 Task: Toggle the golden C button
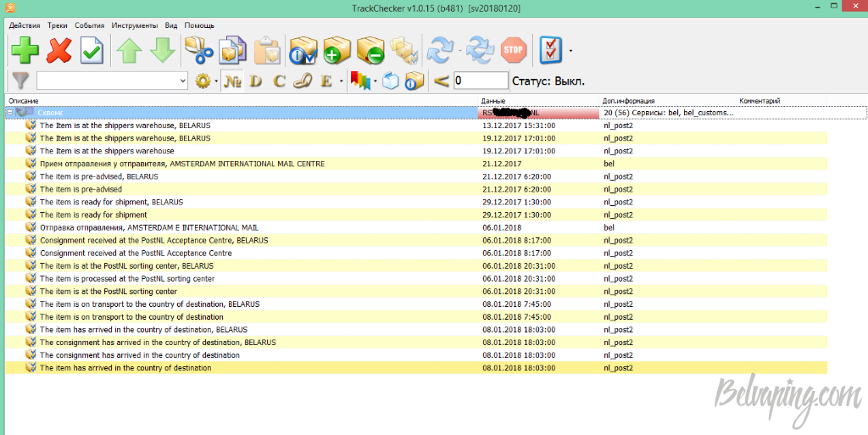pos(280,81)
